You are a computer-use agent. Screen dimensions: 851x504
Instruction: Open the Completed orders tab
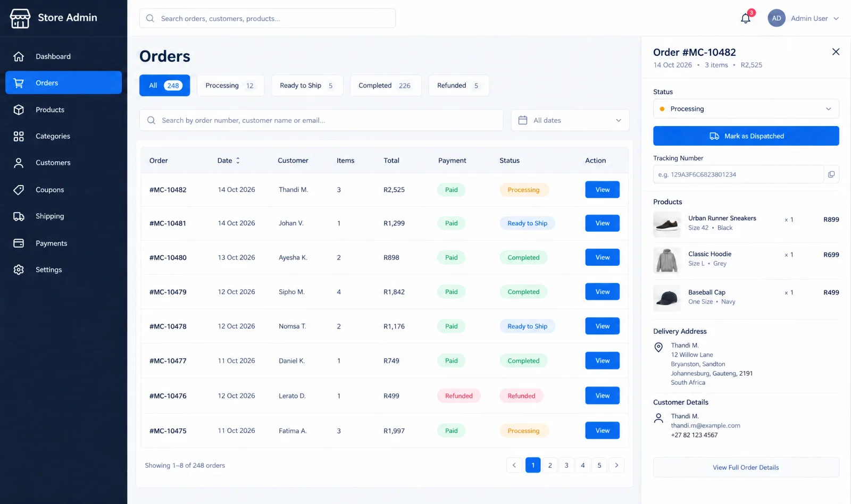386,86
